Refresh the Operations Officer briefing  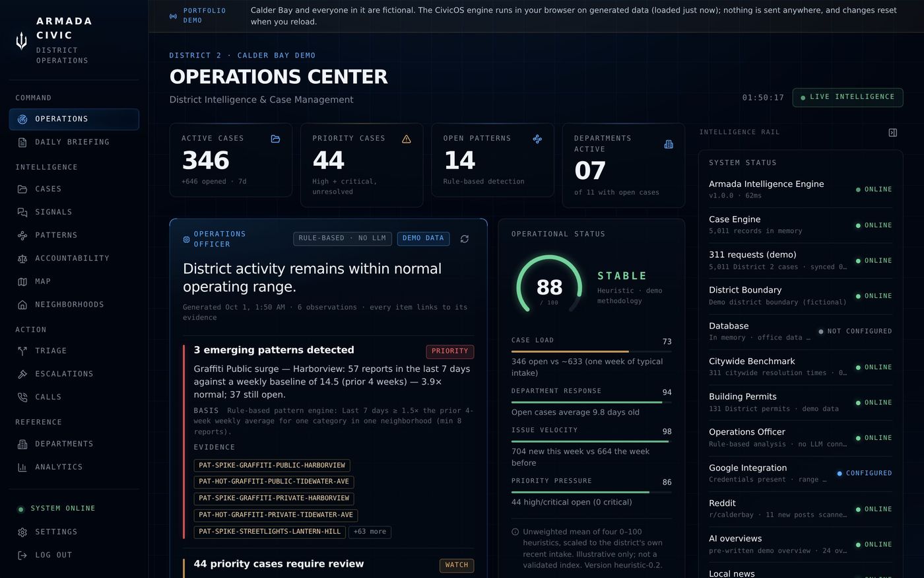(465, 239)
